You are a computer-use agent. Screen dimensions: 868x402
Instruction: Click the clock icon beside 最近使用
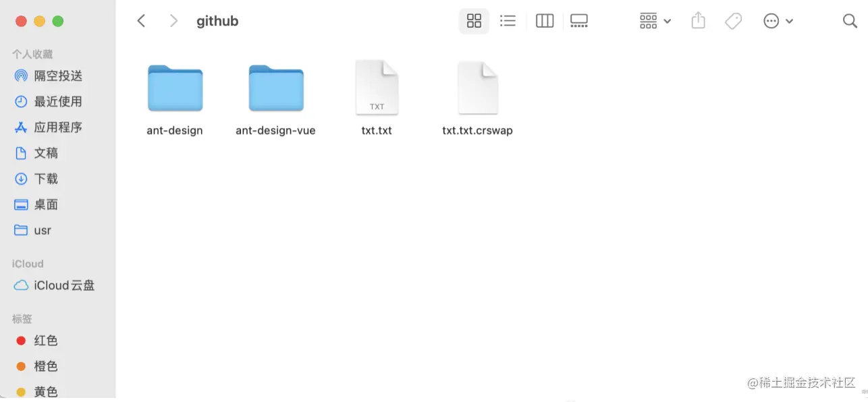(21, 101)
